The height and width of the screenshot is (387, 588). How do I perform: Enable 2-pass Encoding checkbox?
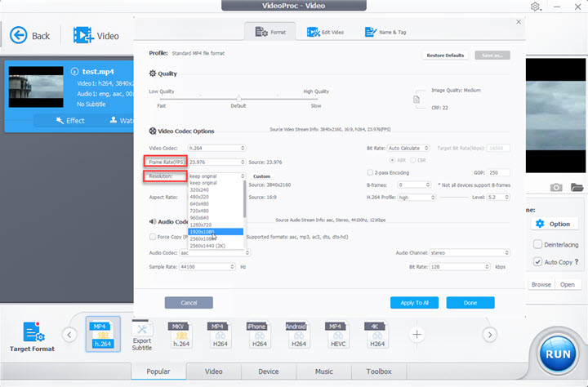[x=370, y=172]
